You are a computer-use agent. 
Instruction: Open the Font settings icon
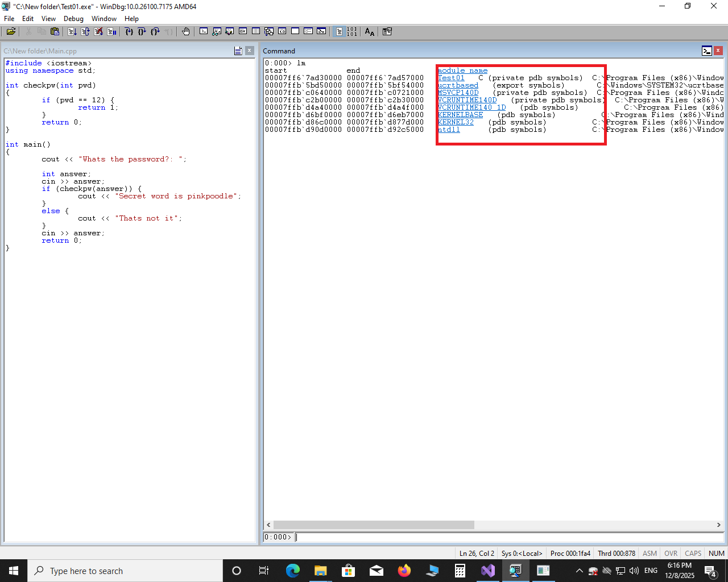tap(370, 32)
